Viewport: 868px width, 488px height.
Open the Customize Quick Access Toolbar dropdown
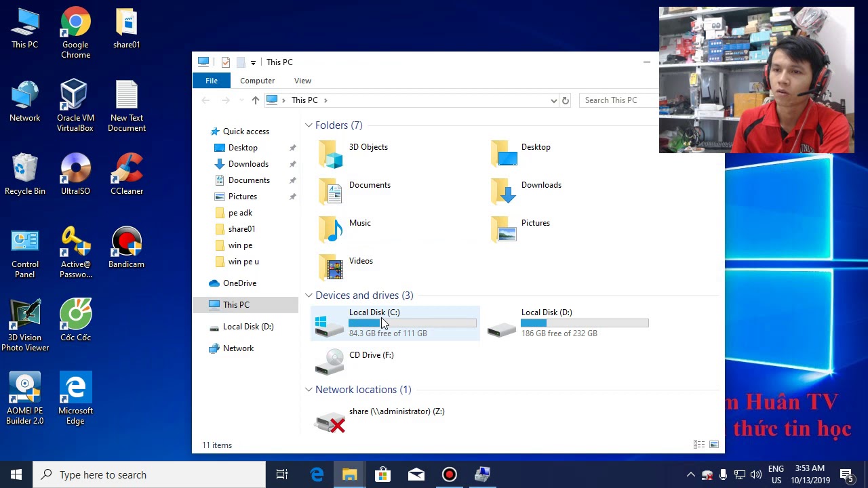pyautogui.click(x=253, y=62)
